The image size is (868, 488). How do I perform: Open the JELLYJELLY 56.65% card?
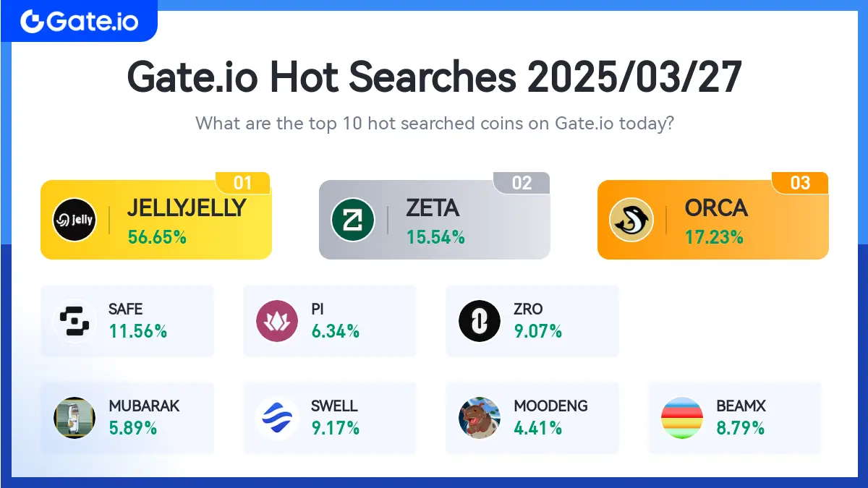point(156,219)
